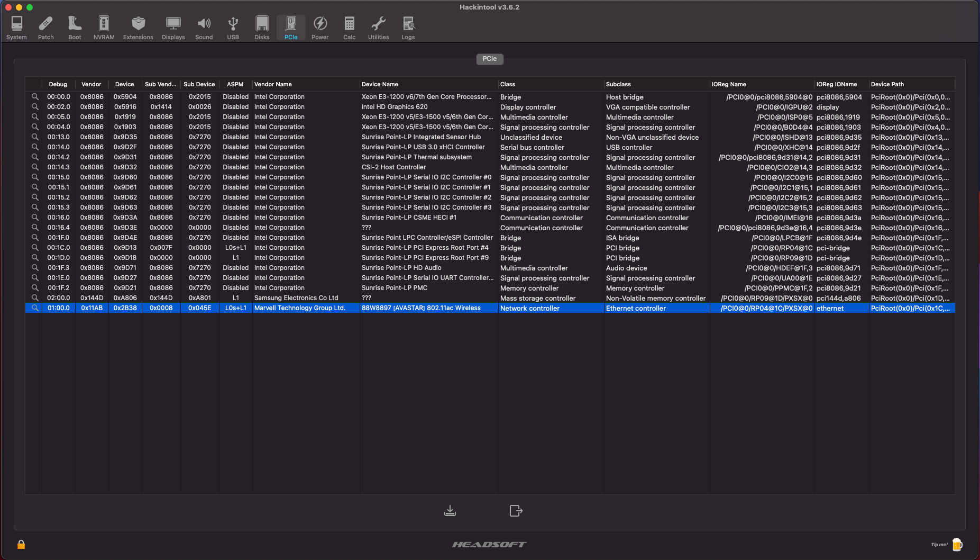This screenshot has width=980, height=560.
Task: Open the Calc toolbar section
Action: tap(350, 28)
